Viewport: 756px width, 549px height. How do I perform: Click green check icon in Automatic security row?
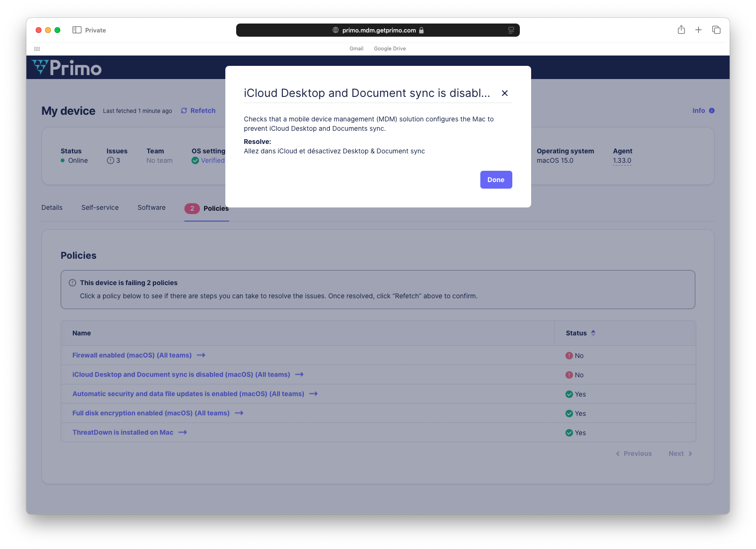tap(569, 394)
